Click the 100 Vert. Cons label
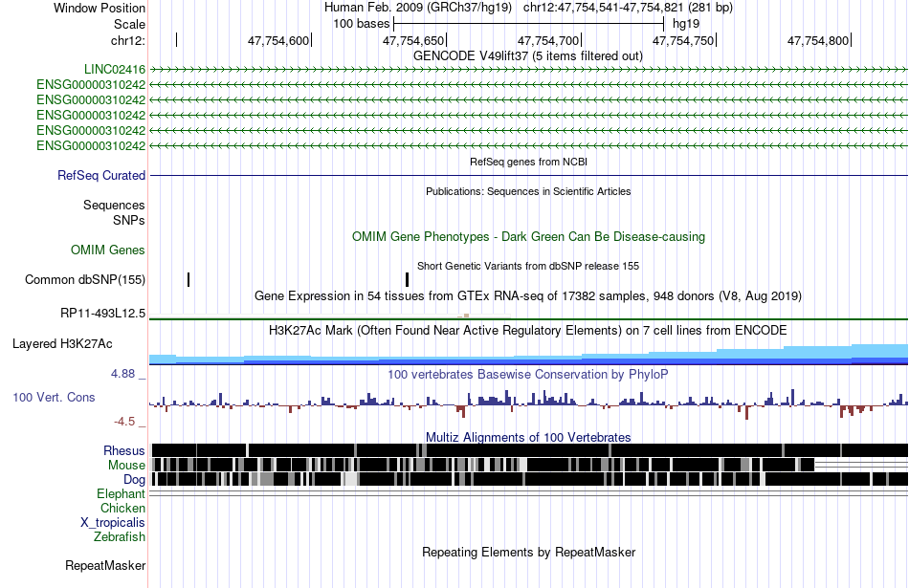This screenshot has width=909, height=588. pyautogui.click(x=54, y=398)
